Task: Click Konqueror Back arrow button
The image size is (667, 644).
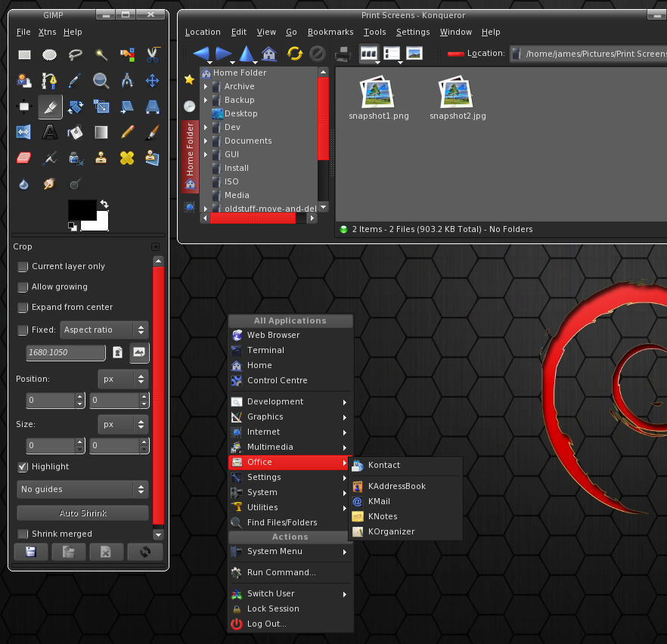Action: tap(202, 54)
